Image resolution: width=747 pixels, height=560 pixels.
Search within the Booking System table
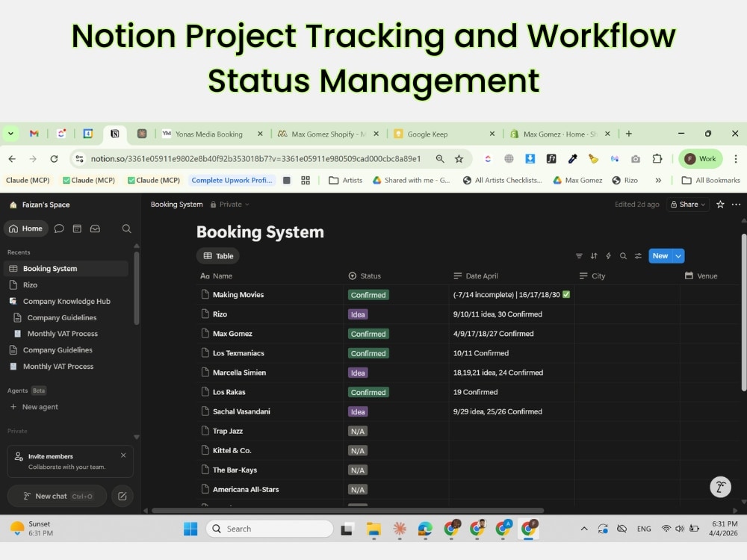623,255
